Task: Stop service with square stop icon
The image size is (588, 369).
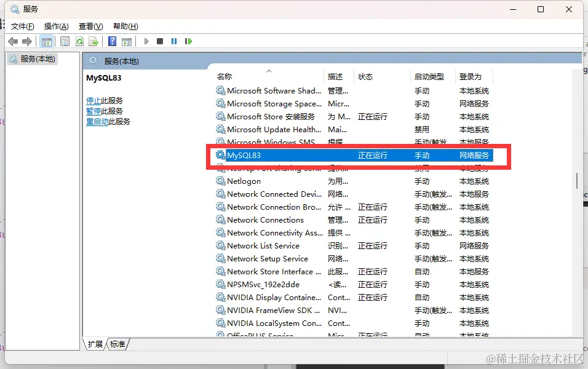Action: pos(160,41)
